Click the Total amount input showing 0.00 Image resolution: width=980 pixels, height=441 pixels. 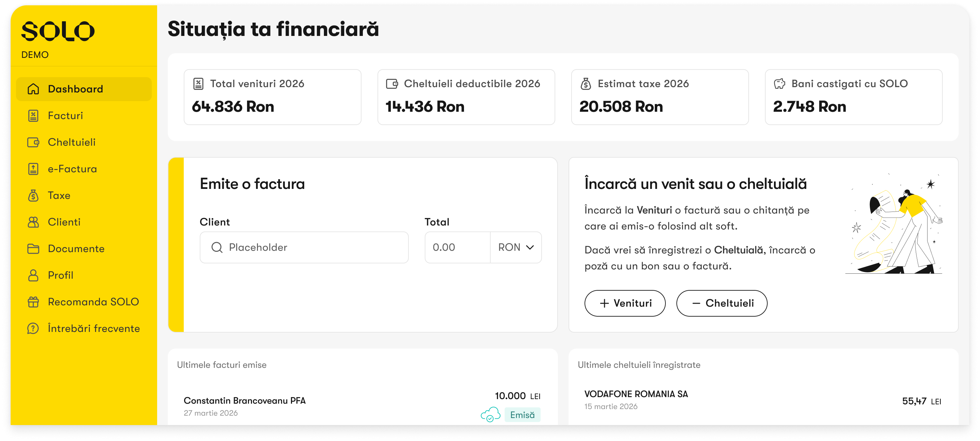[456, 247]
